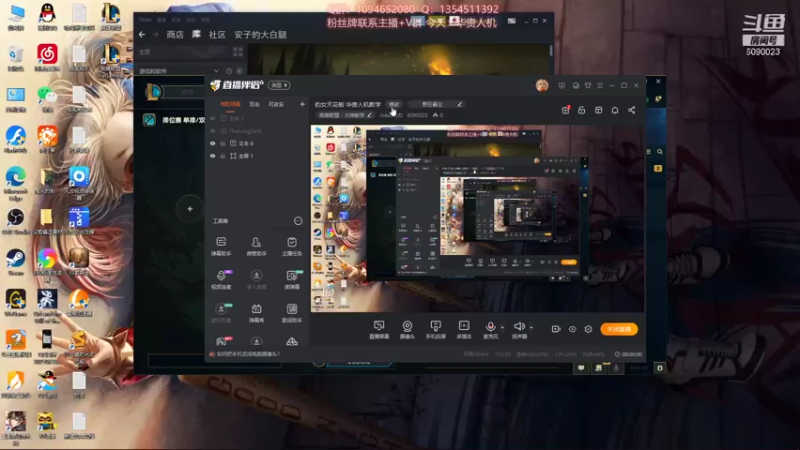
Task: Add the 摄像头 webcam source
Action: tap(407, 330)
